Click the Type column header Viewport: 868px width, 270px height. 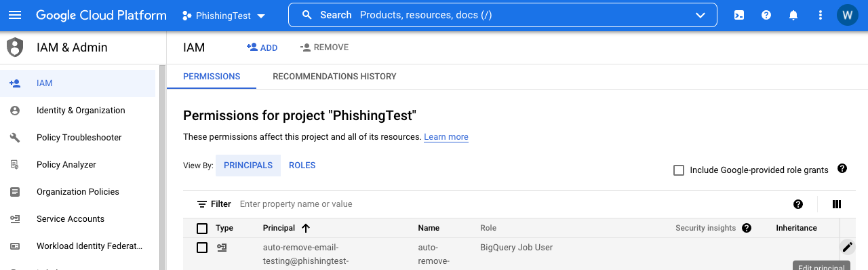coord(224,228)
